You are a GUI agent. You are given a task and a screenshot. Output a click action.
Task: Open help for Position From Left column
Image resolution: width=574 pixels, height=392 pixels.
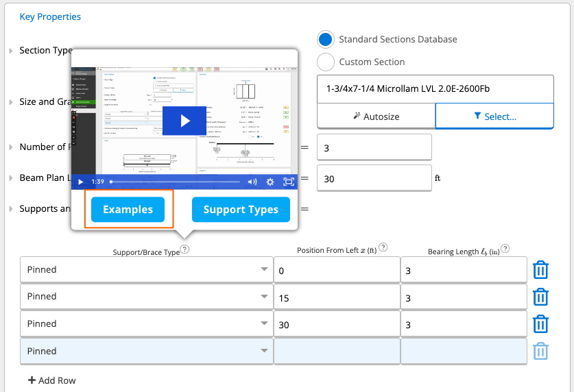point(383,247)
